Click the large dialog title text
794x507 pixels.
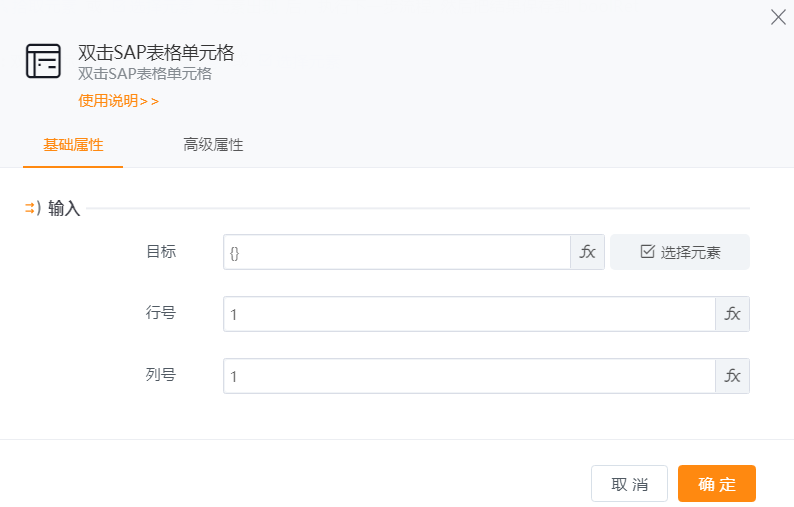click(x=156, y=53)
